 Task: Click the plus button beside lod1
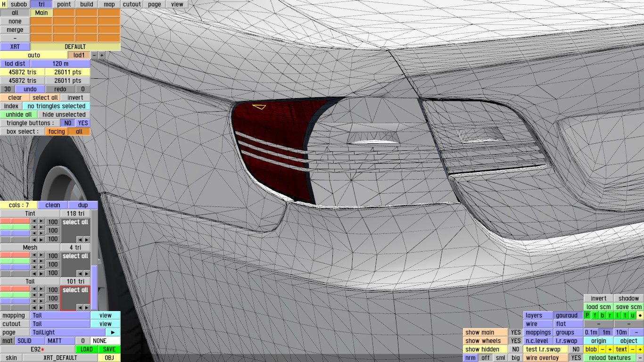tap(101, 55)
